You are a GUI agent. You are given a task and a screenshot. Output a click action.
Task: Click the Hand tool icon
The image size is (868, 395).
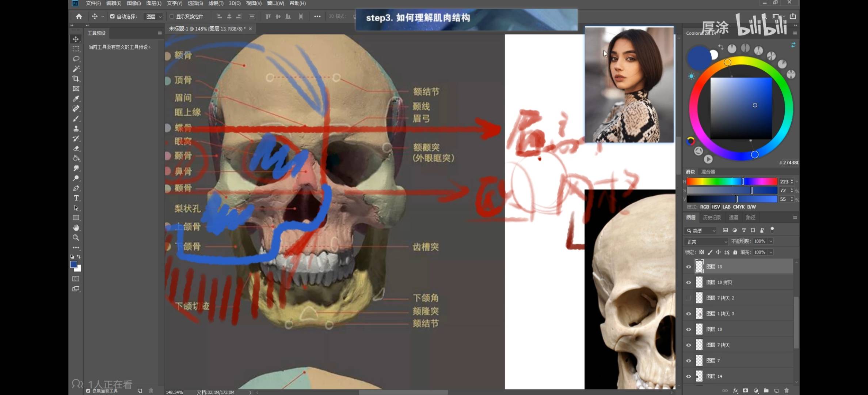click(76, 228)
